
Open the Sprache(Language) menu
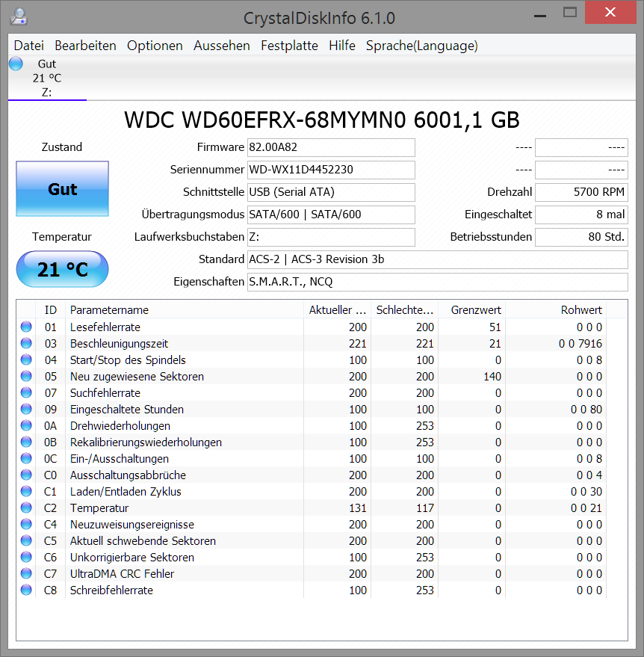click(x=421, y=46)
